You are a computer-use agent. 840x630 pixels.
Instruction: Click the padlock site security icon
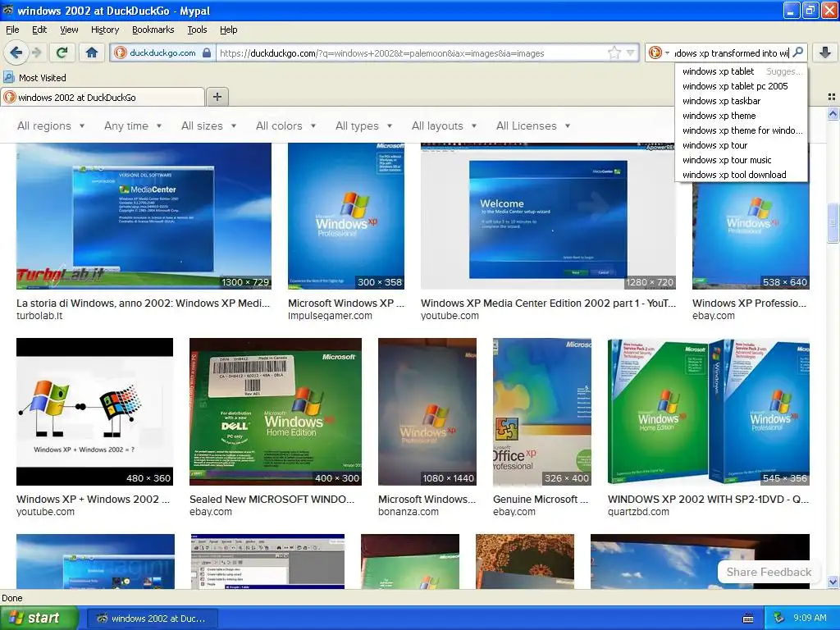207,52
